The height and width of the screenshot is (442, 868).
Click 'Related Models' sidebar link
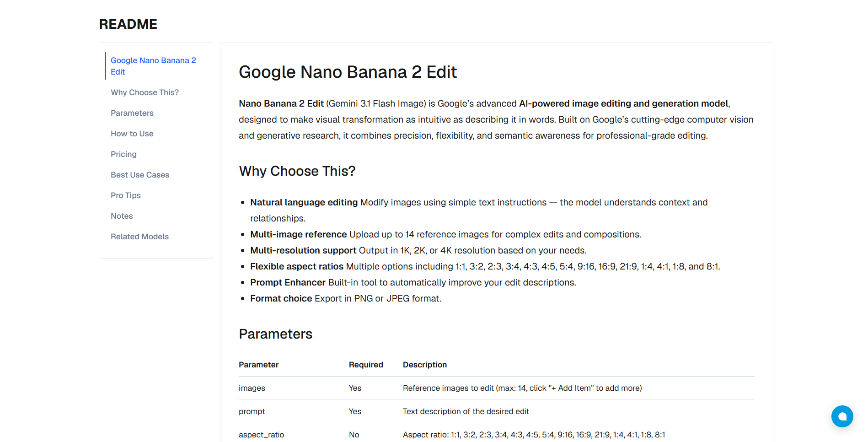coord(139,237)
